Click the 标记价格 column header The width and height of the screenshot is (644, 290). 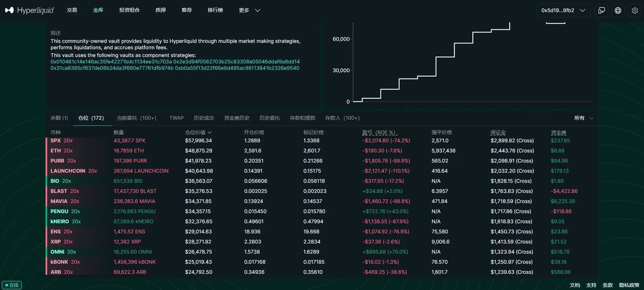point(313,132)
